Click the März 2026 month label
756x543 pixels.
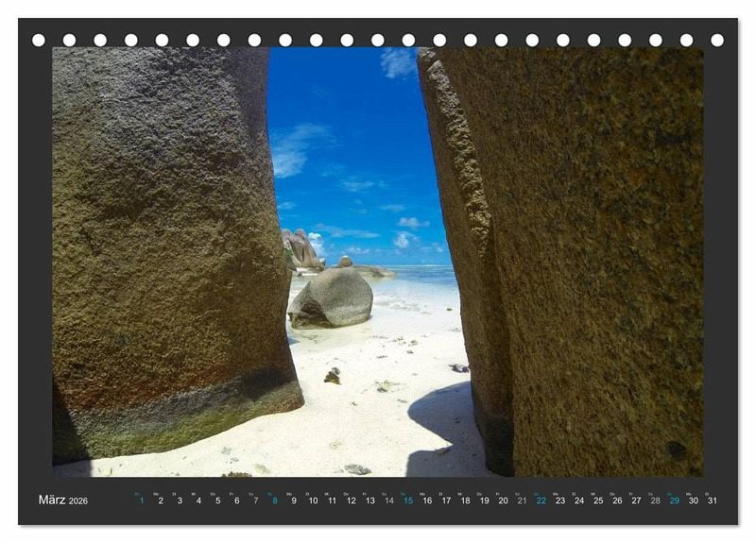[x=63, y=500]
